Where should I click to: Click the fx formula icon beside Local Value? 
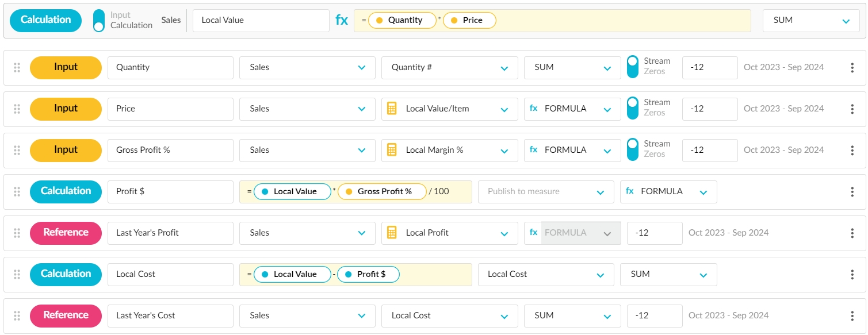pyautogui.click(x=342, y=20)
